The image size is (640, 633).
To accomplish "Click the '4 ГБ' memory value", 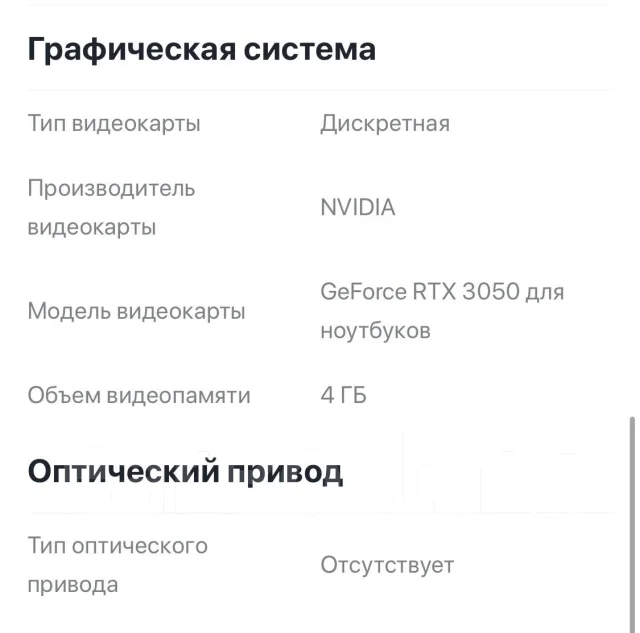I will point(343,395).
